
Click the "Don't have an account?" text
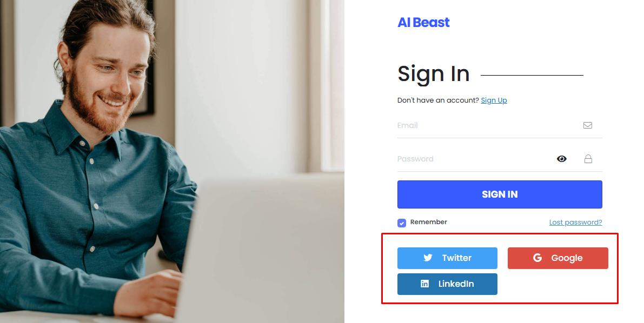point(438,100)
